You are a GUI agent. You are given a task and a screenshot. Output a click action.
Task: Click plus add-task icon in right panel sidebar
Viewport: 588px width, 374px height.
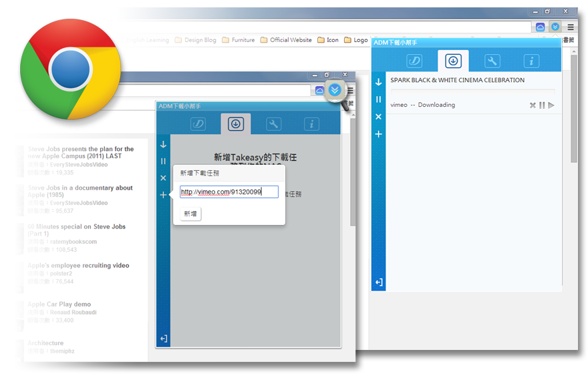pos(378,134)
